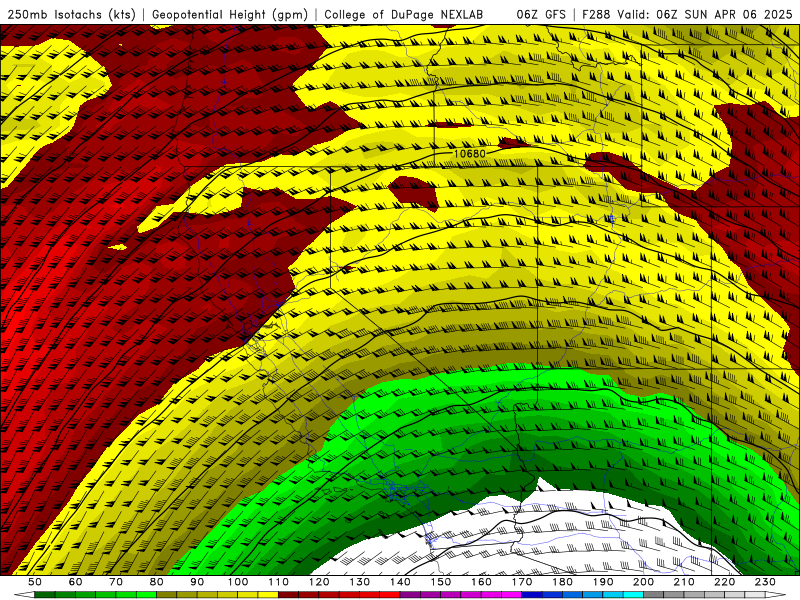This screenshot has height=600, width=800.
Task: Click the 170 knot color bar label
Action: 521,582
